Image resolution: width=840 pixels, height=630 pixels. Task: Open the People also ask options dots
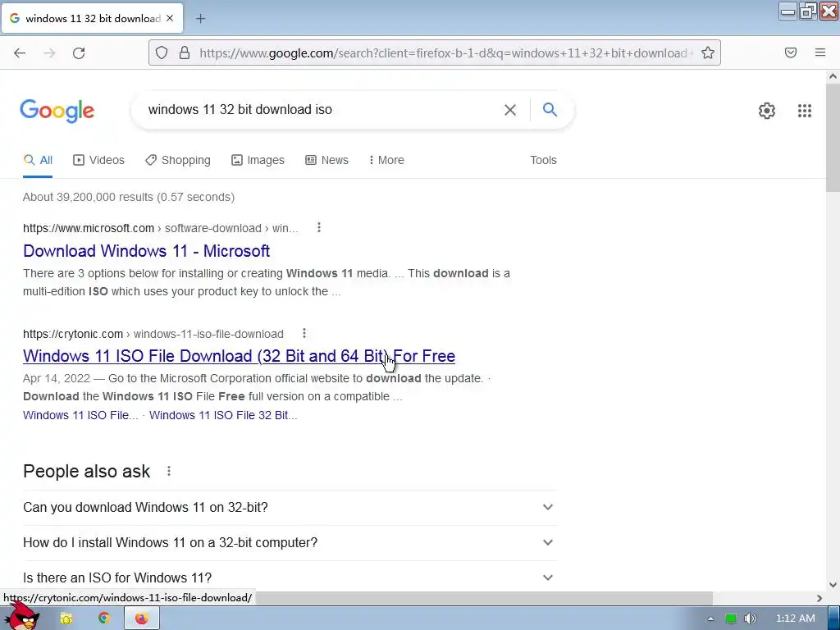(169, 471)
